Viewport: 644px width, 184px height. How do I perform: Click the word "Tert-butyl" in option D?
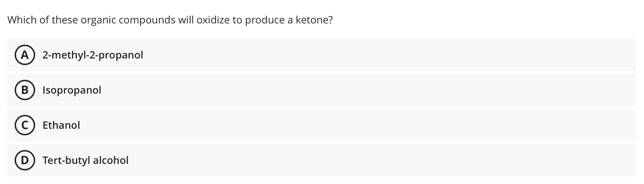[x=66, y=161]
